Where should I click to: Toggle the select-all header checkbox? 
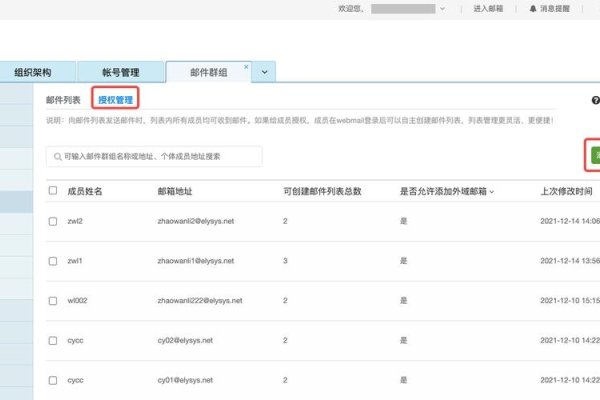click(53, 190)
